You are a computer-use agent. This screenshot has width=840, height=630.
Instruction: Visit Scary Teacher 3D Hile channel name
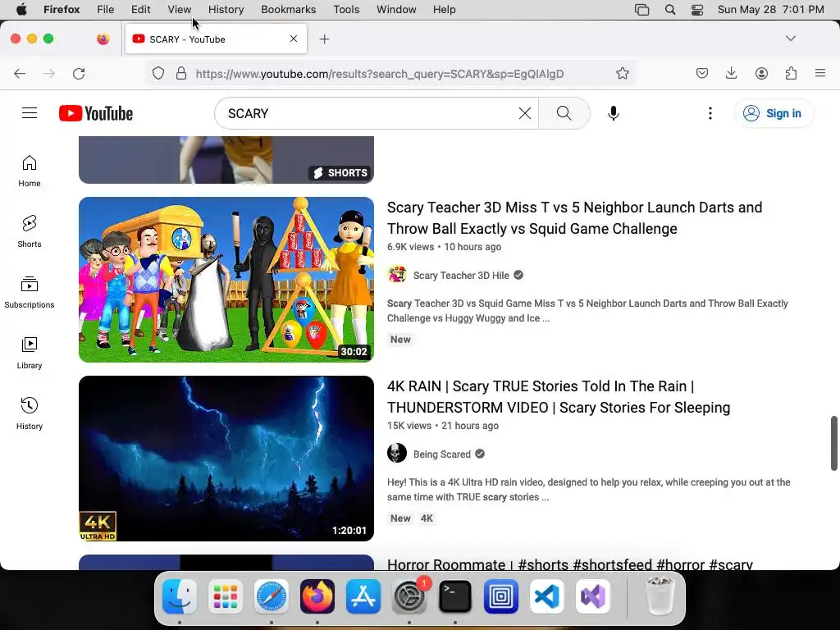coord(461,276)
